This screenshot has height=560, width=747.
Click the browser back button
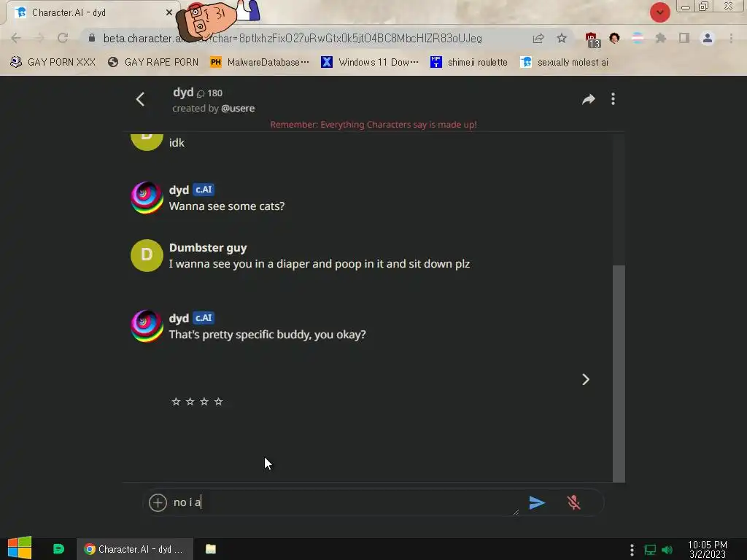(16, 38)
